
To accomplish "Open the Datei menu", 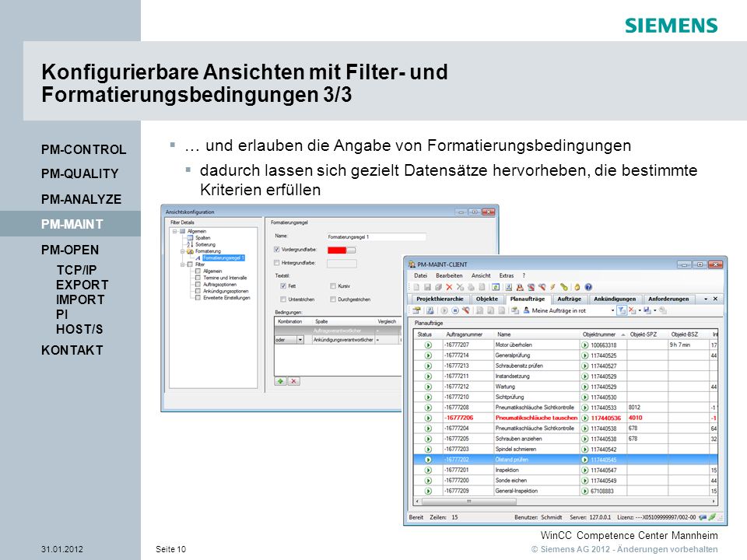I will [421, 275].
